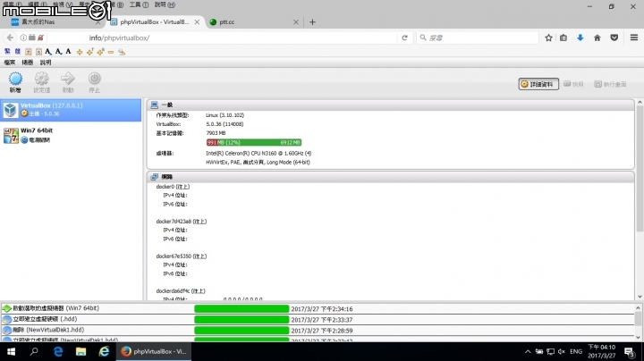This screenshot has width=644, height=361.
Task: Click the ENG input language indicator
Action: (x=576, y=351)
